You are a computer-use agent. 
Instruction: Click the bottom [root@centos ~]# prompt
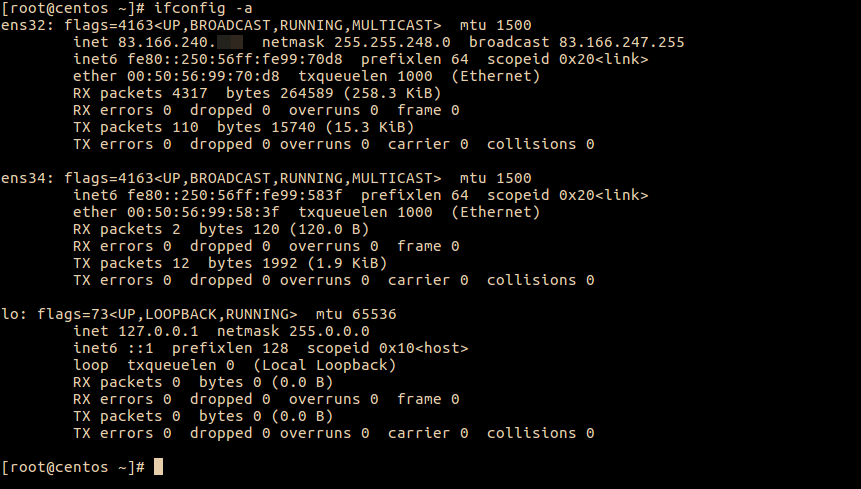pyautogui.click(x=73, y=467)
